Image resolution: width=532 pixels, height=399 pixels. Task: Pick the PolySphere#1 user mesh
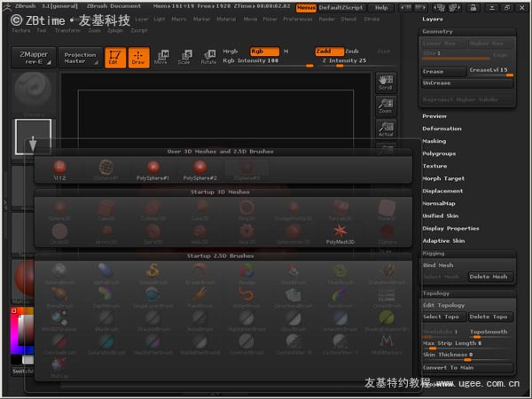pyautogui.click(x=153, y=170)
